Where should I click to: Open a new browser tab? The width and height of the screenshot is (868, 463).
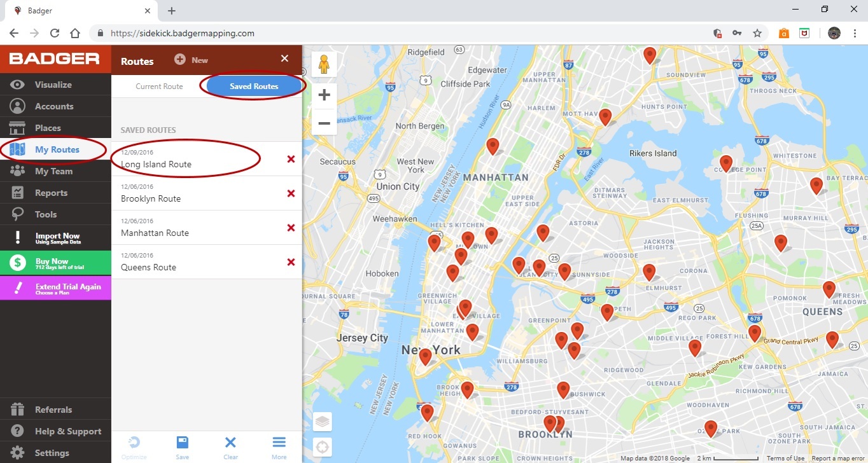(x=172, y=11)
